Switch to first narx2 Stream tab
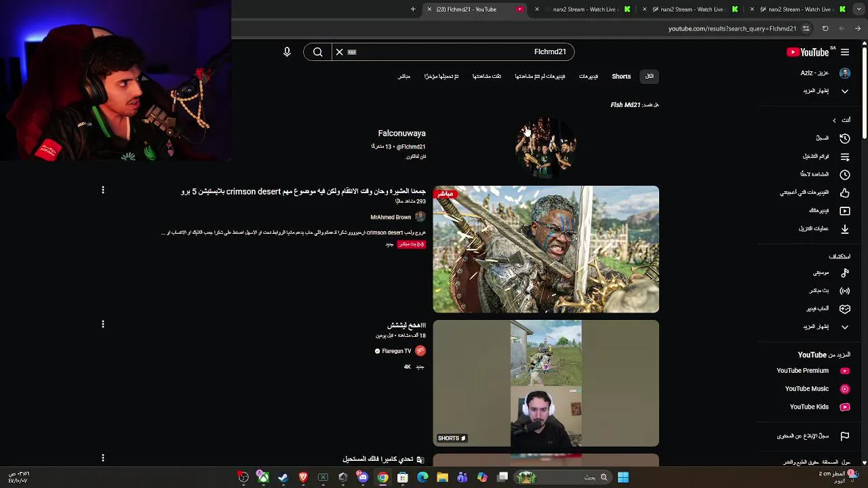 pyautogui.click(x=583, y=9)
